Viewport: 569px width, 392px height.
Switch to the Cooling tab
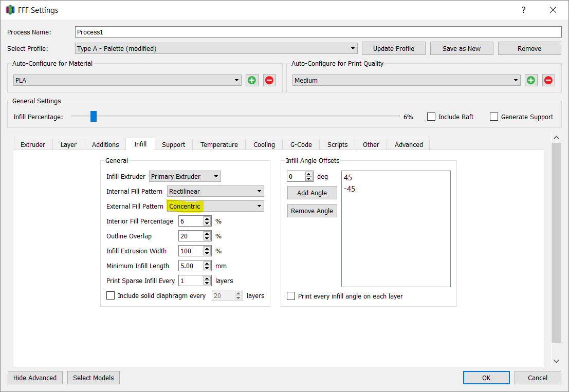[x=264, y=144]
